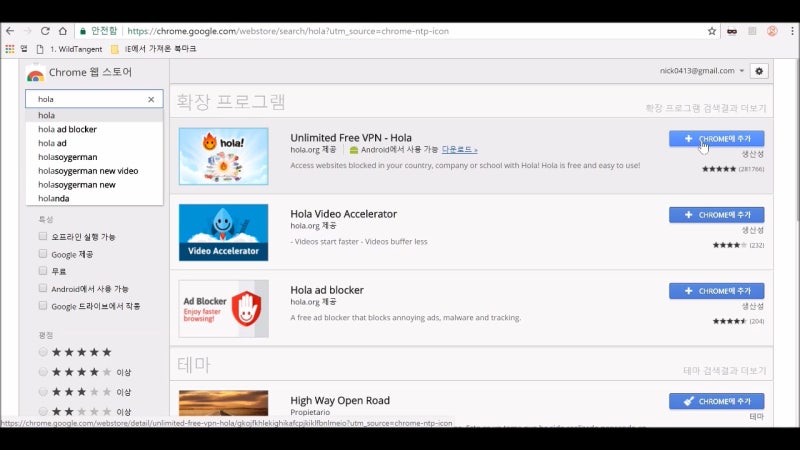Screen dimensions: 800x450
Task: Add Hola ad blocker to Chrome
Action: pos(716,291)
